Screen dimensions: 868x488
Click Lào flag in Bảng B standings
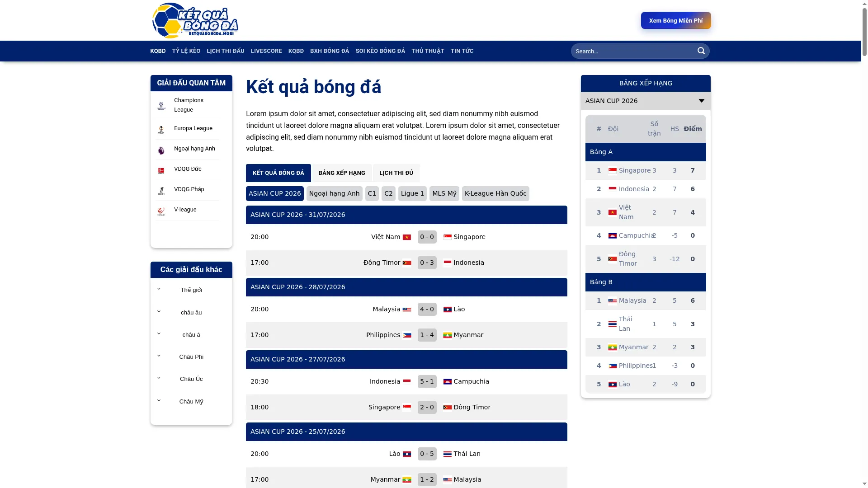(x=613, y=385)
